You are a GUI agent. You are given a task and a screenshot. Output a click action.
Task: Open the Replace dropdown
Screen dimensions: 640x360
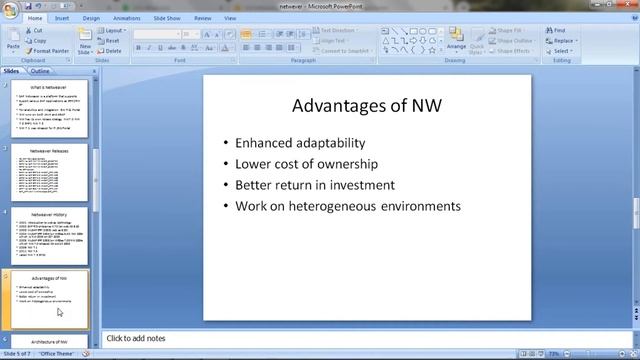562,41
